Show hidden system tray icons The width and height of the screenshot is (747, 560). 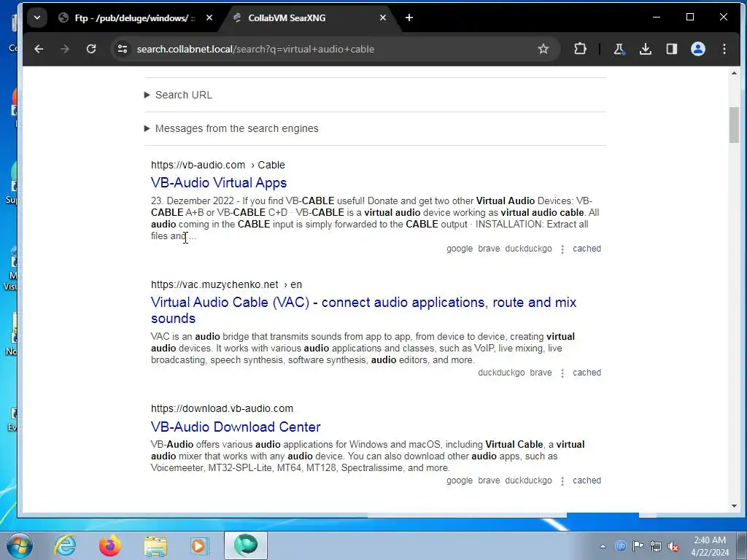[x=603, y=546]
